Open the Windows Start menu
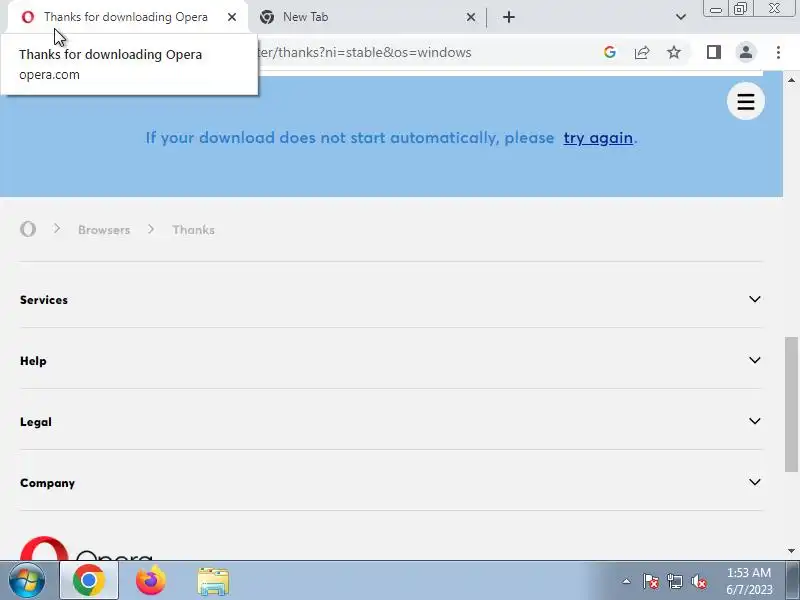 (x=27, y=581)
